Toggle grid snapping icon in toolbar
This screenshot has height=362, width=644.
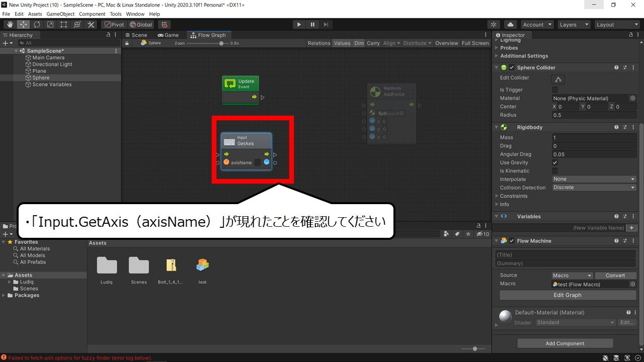pos(164,25)
